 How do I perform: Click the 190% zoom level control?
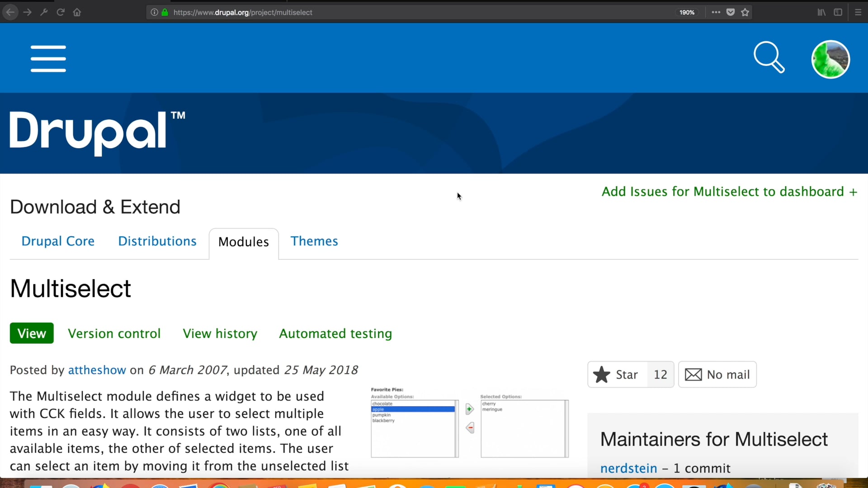[687, 12]
